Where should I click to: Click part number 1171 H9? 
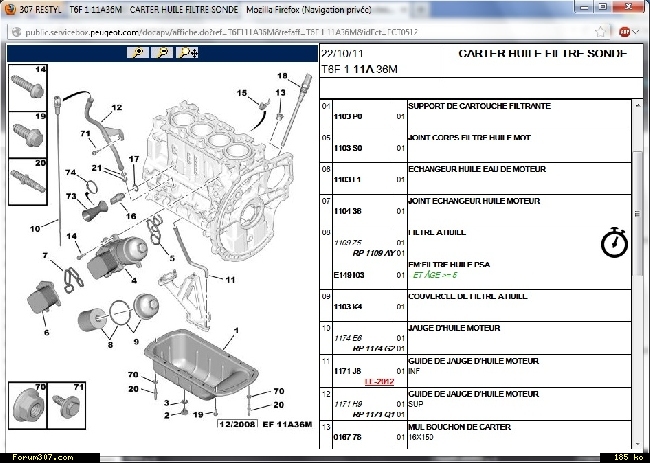click(348, 404)
